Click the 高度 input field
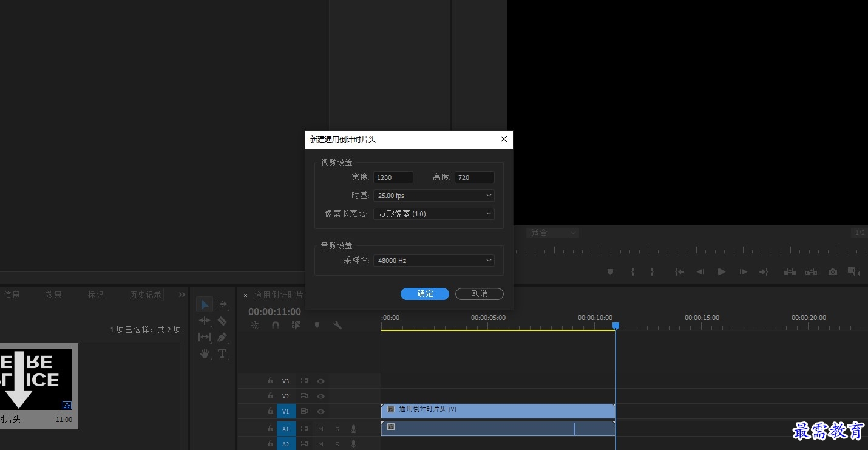The image size is (868, 450). (474, 177)
